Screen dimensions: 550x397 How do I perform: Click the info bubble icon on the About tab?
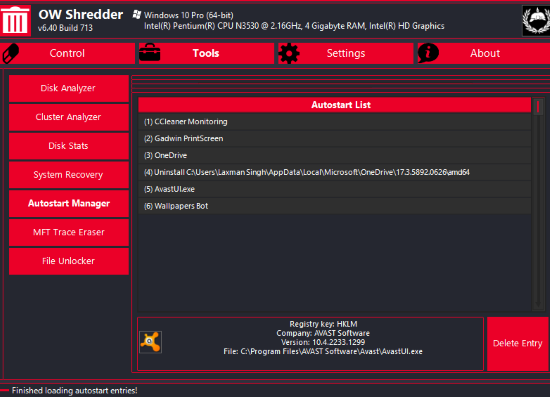(x=428, y=53)
